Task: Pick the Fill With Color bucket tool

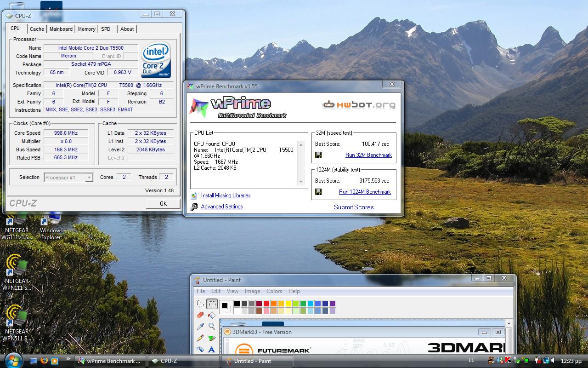Action: coord(212,315)
